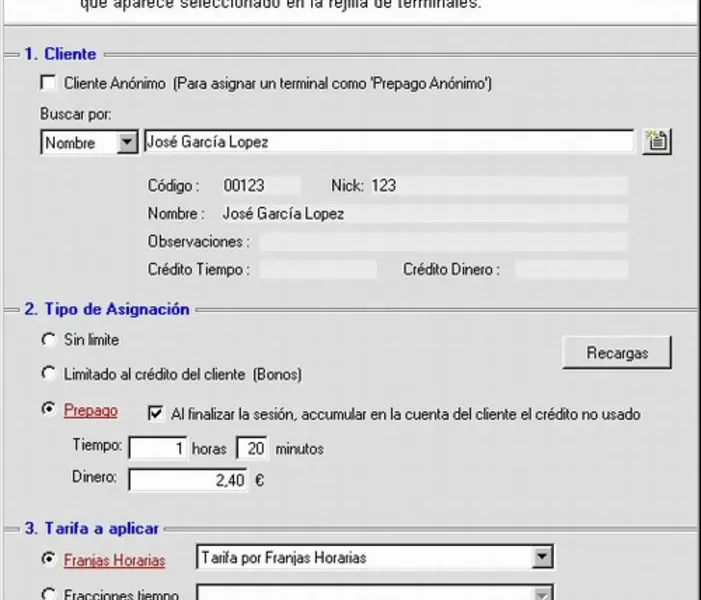Click the Recargas button
Screen dimensions: 701x600
[617, 353]
